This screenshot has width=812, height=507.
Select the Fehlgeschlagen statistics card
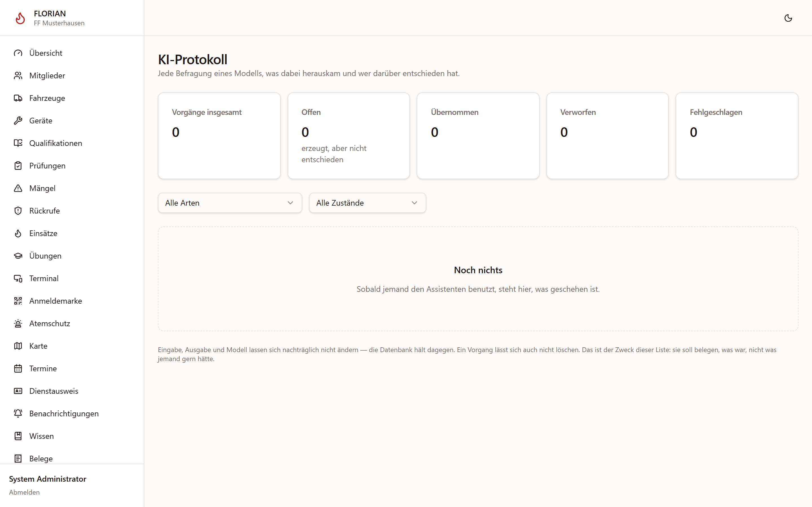(x=737, y=136)
